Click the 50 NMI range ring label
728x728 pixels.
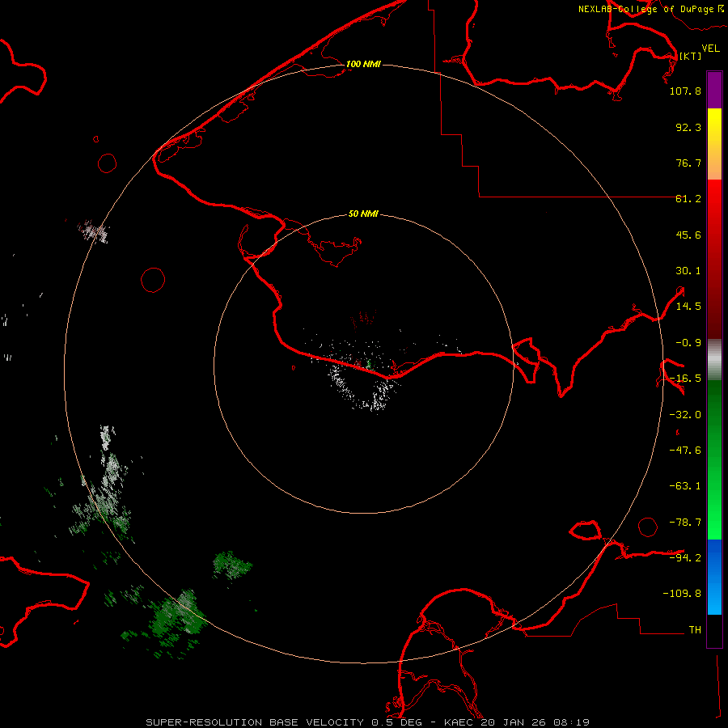363,214
